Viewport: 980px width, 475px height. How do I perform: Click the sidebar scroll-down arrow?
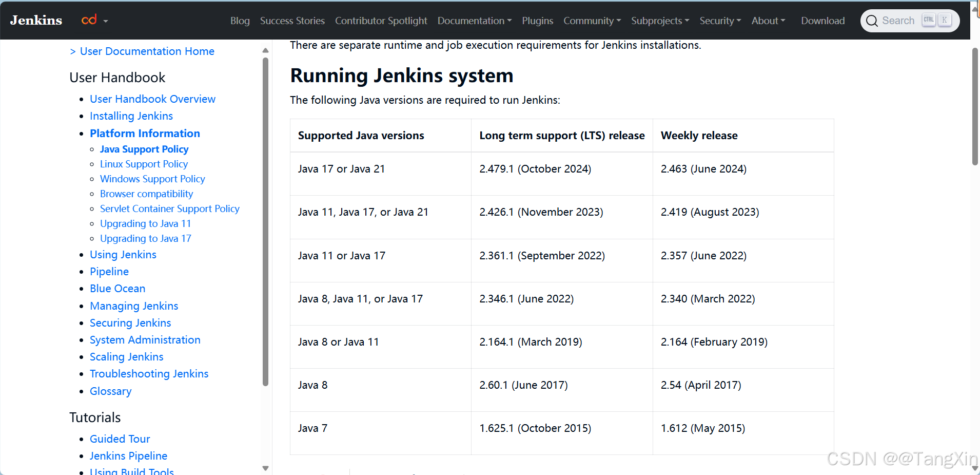(x=265, y=468)
